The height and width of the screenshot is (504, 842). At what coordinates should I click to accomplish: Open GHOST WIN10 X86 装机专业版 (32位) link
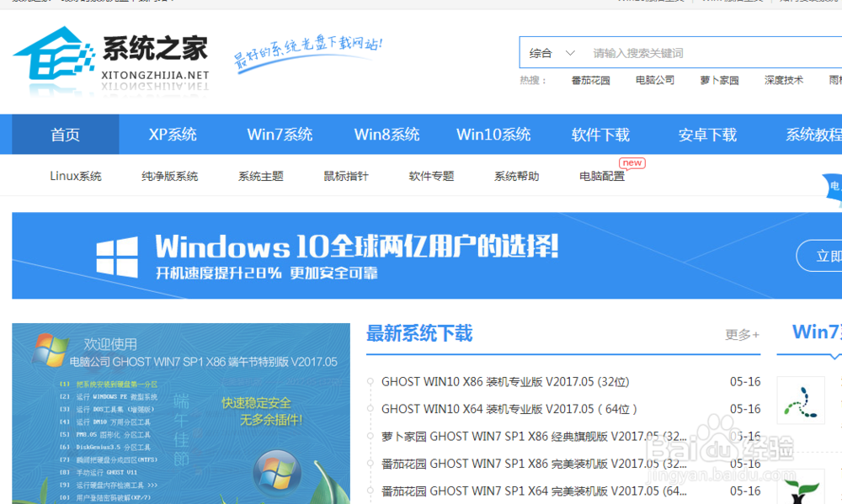tap(504, 382)
